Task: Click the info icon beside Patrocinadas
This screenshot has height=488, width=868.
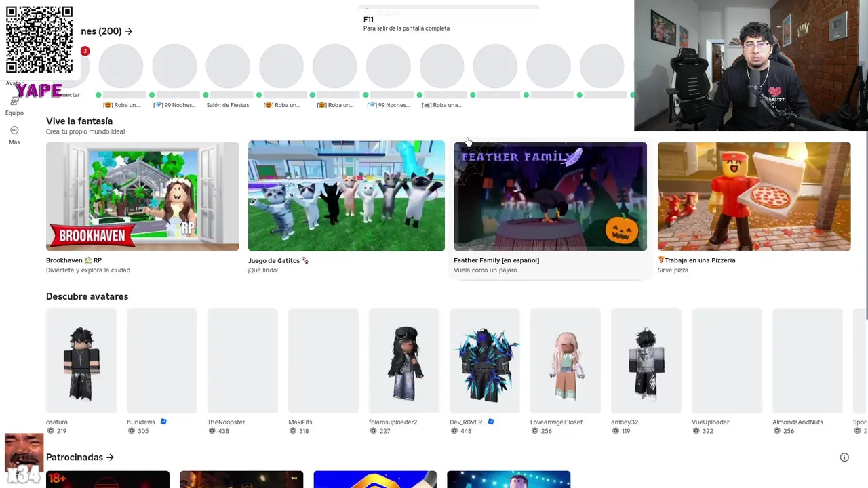Action: 844,457
